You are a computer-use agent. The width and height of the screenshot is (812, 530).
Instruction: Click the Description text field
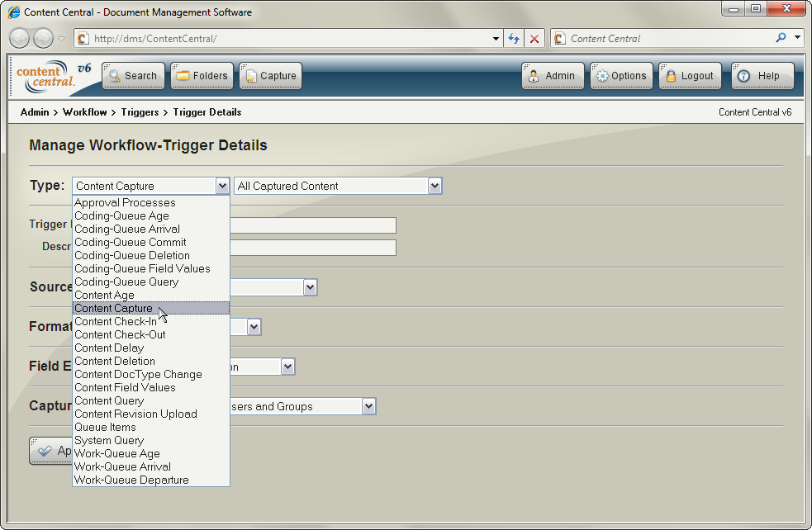(313, 248)
